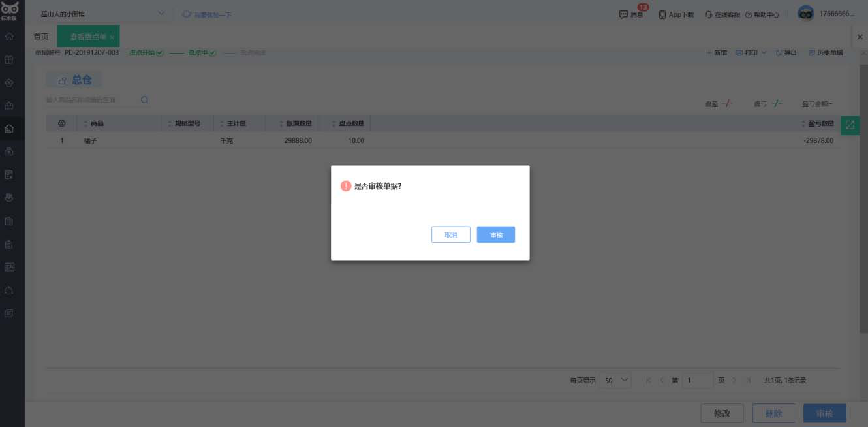Select the 橘子 row cell
This screenshot has height=427, width=868.
(90, 140)
